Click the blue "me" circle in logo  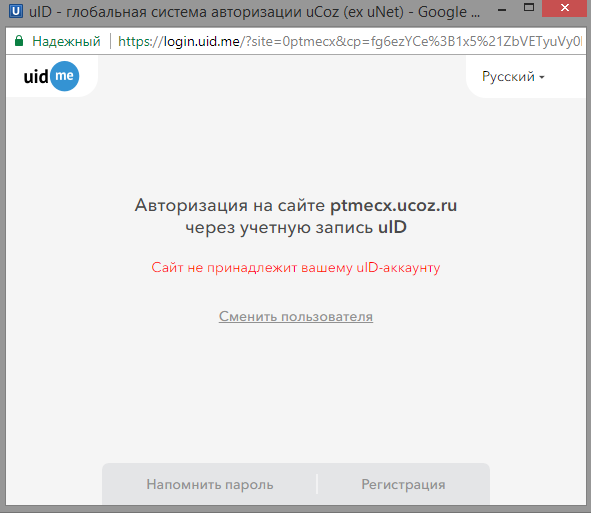click(x=64, y=76)
